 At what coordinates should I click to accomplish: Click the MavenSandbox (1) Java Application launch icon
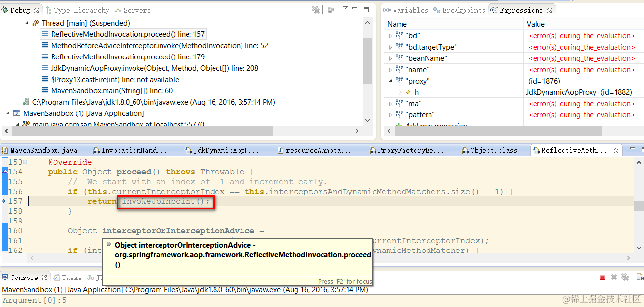17,113
